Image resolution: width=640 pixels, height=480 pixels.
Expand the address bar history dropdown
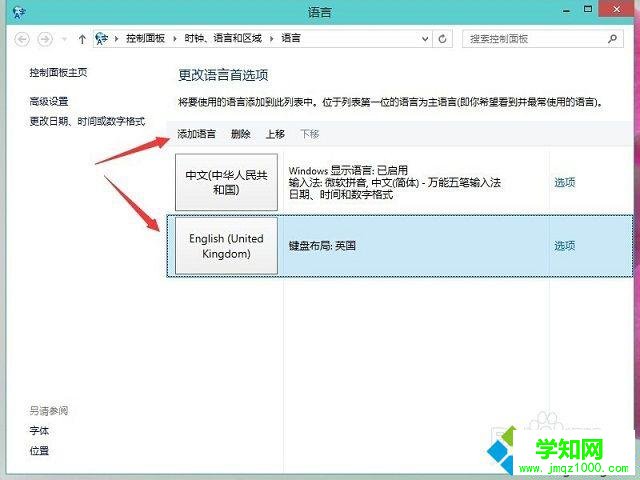pyautogui.click(x=425, y=39)
